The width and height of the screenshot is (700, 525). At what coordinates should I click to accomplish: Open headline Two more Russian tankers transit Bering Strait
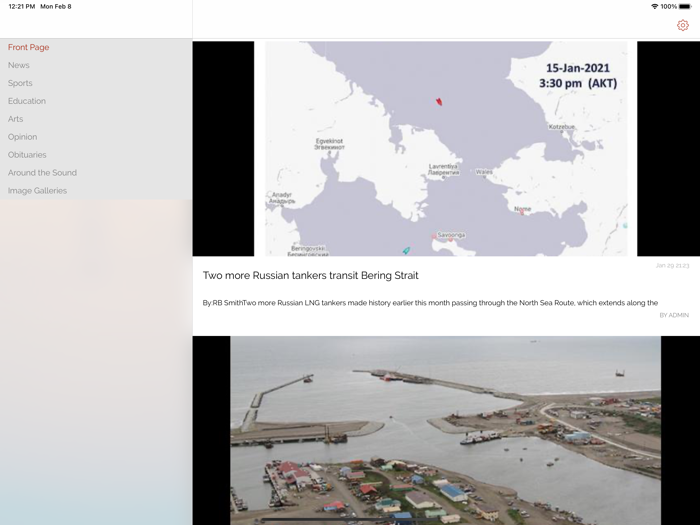click(x=311, y=275)
